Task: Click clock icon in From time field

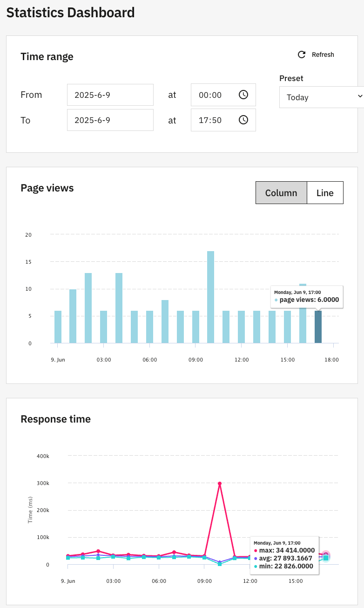Action: click(243, 95)
